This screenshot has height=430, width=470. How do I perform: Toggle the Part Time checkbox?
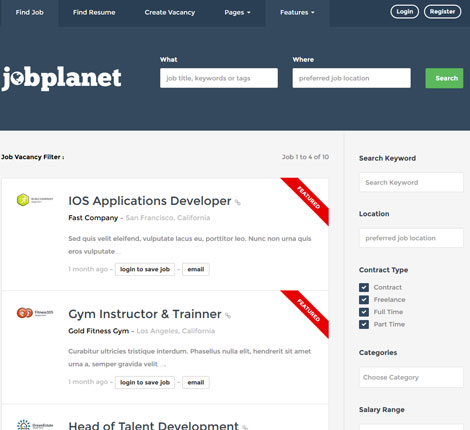364,324
